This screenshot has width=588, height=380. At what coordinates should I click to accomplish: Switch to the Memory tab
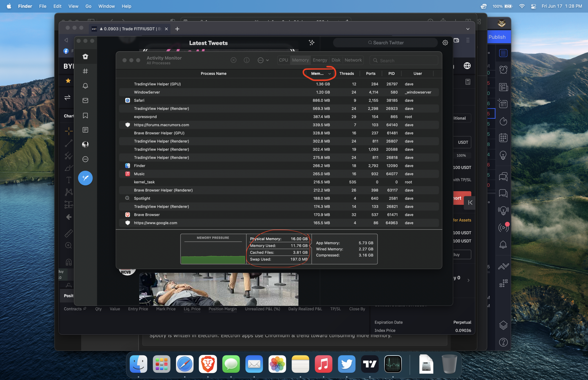(x=300, y=60)
